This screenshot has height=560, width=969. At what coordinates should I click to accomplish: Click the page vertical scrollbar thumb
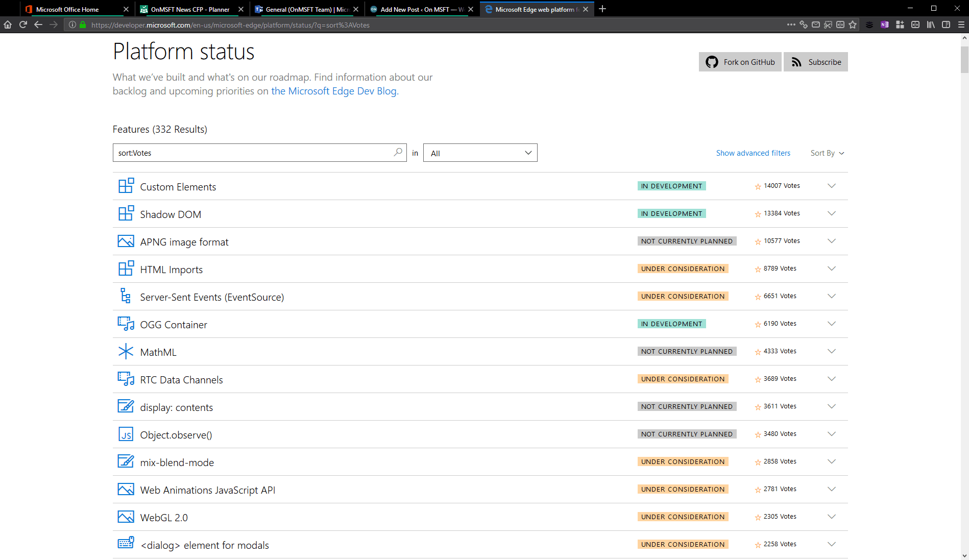(964, 60)
